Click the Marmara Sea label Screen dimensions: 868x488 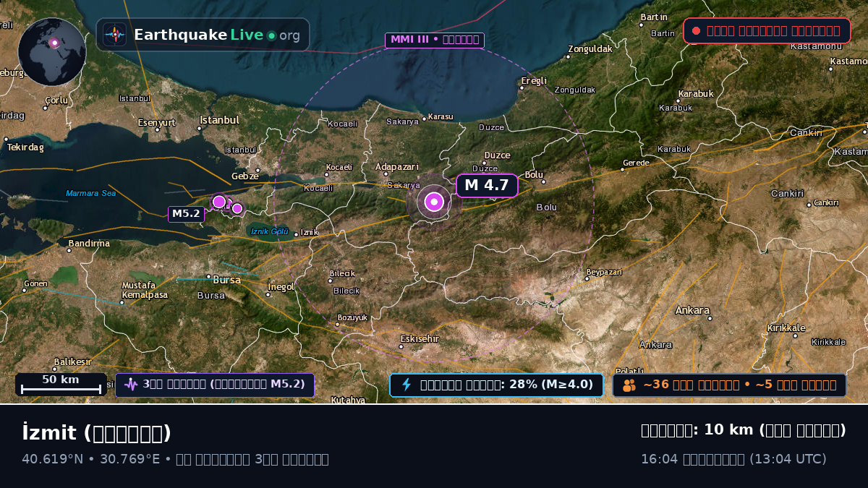pos(91,193)
